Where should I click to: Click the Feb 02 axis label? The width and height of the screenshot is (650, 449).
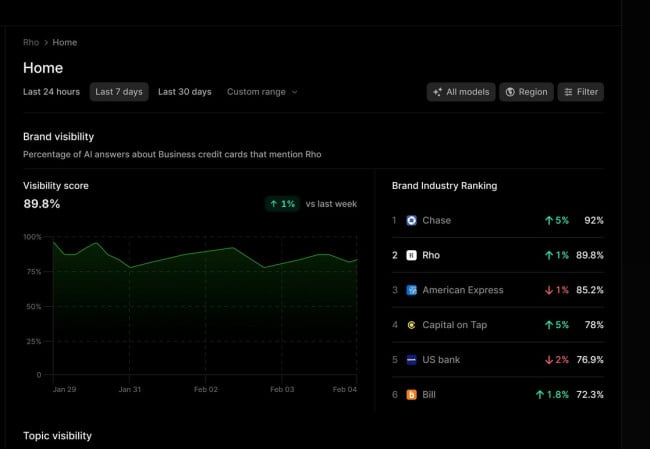pyautogui.click(x=206, y=389)
